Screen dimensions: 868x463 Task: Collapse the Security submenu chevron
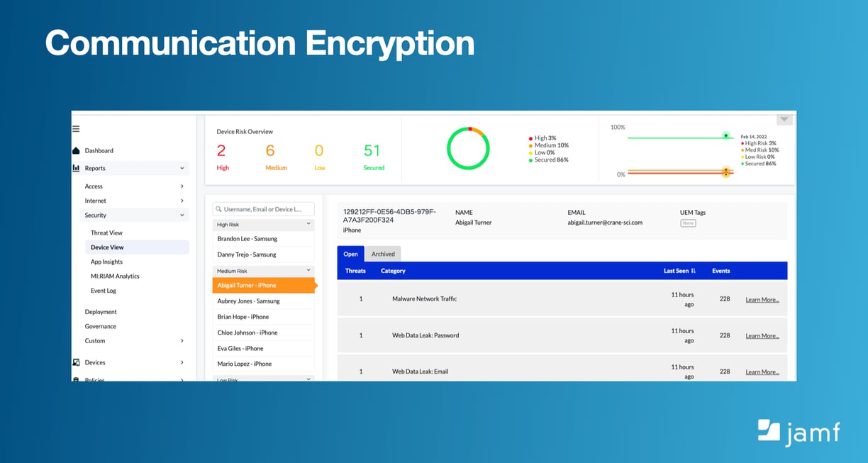[x=182, y=215]
